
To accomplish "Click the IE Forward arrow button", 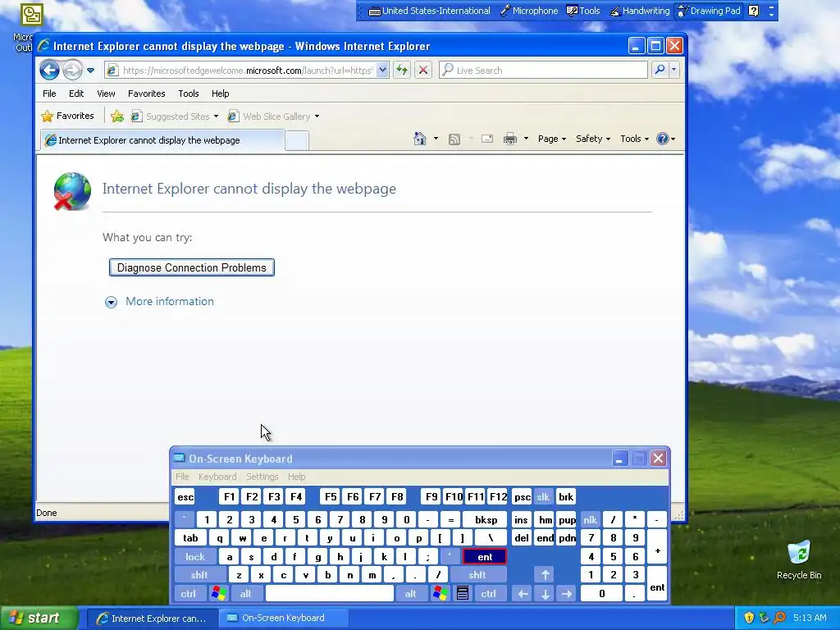I will [72, 71].
